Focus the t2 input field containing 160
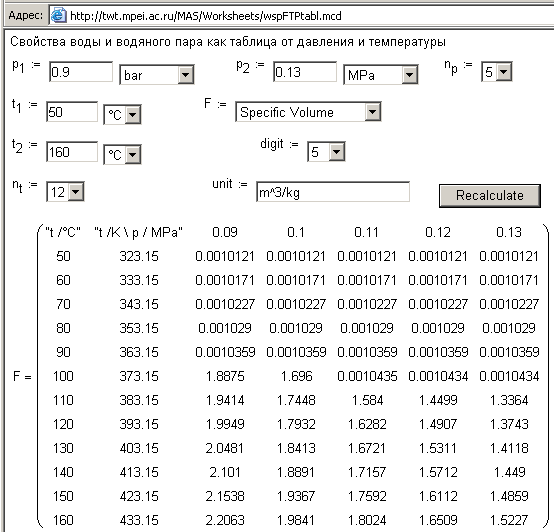Viewport: 554px width, 532px height. [72, 152]
